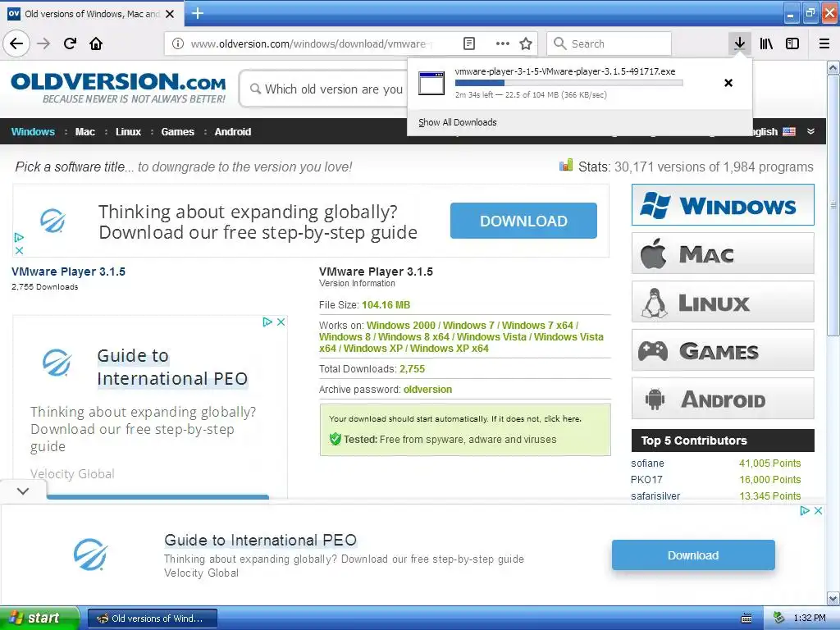Click the 'oldversion' archive password text
The height and width of the screenshot is (630, 840).
click(x=427, y=390)
